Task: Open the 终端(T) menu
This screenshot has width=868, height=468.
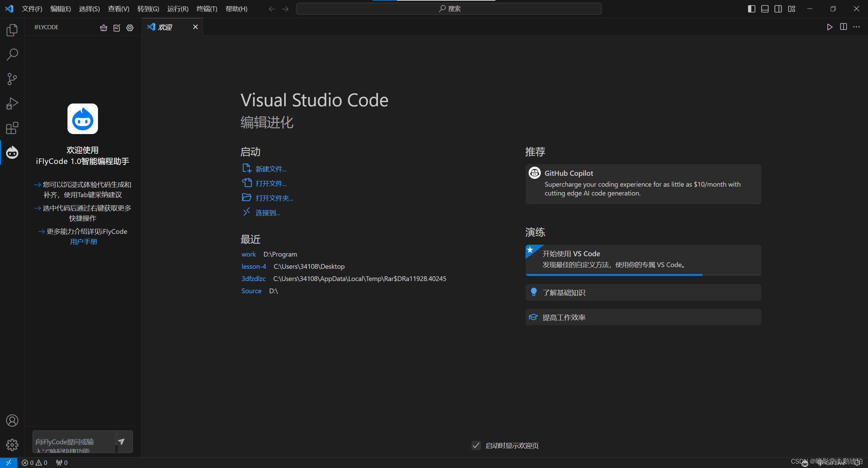Action: pyautogui.click(x=206, y=9)
